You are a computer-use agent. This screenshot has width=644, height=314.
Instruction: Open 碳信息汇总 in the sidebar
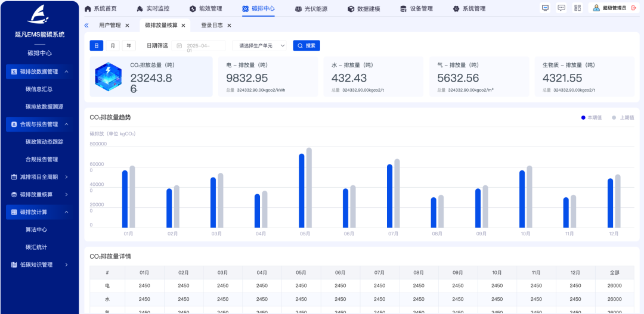(39, 89)
